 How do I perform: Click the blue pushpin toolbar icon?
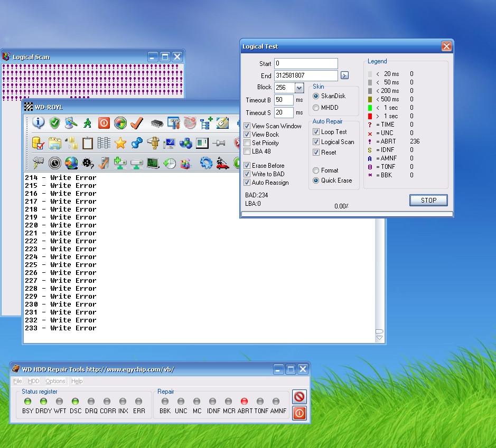tap(137, 143)
